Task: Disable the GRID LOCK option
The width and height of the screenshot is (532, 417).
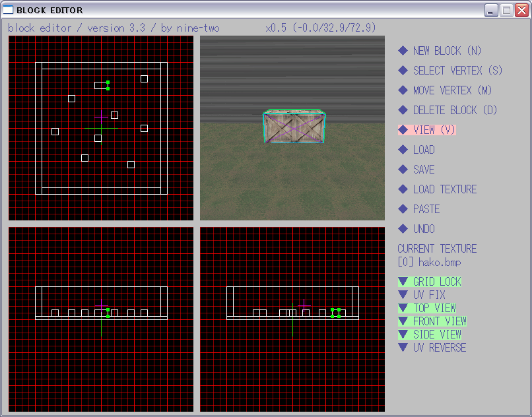Action: click(403, 282)
